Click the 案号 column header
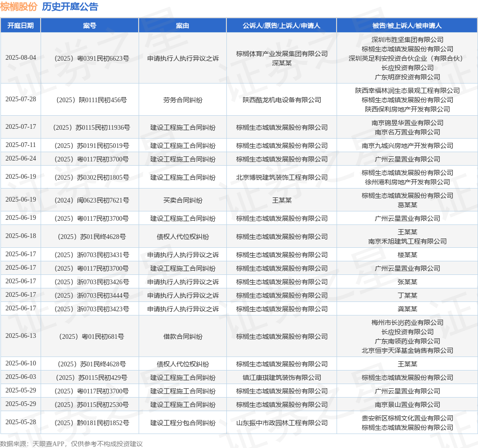Screen dimensions: 478x448 point(90,26)
